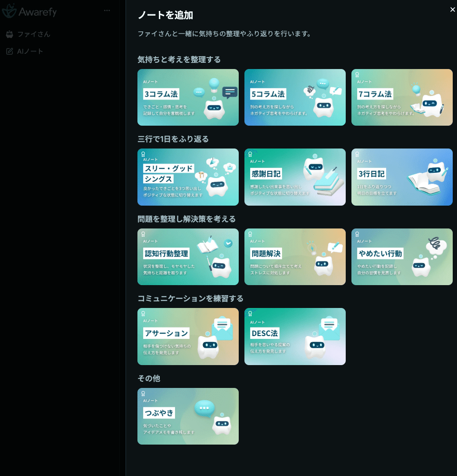
Task: Select the やめたい行動 note card
Action: coord(402,256)
